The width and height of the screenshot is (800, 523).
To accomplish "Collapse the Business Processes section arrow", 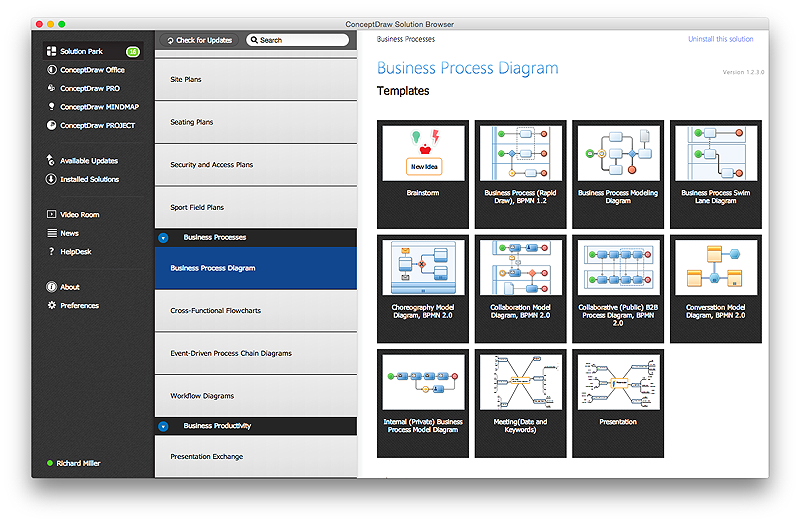I will pos(163,238).
